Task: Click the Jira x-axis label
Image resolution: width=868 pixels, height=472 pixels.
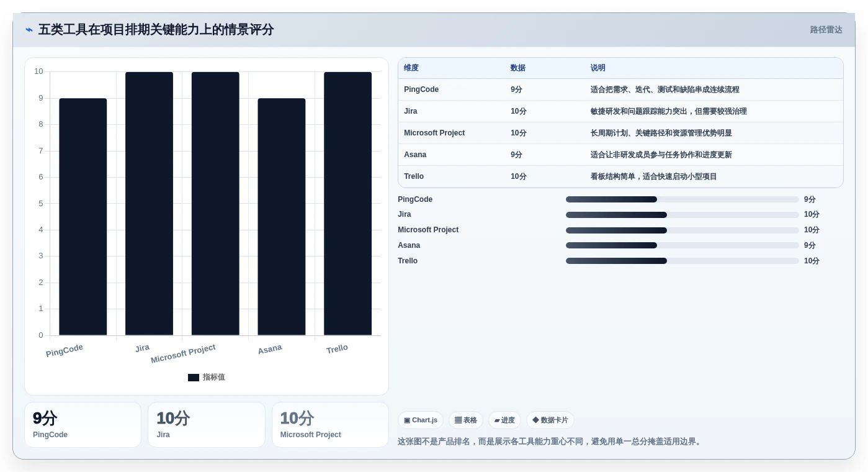Action: click(x=142, y=348)
